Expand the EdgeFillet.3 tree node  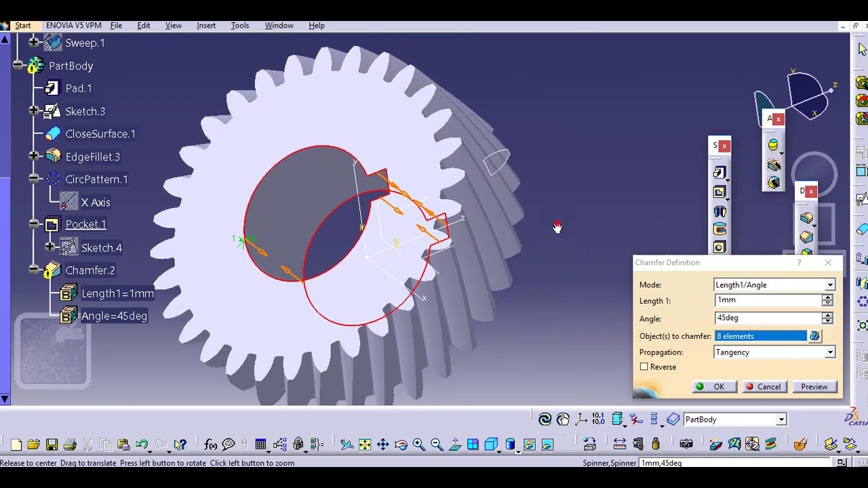[34, 157]
